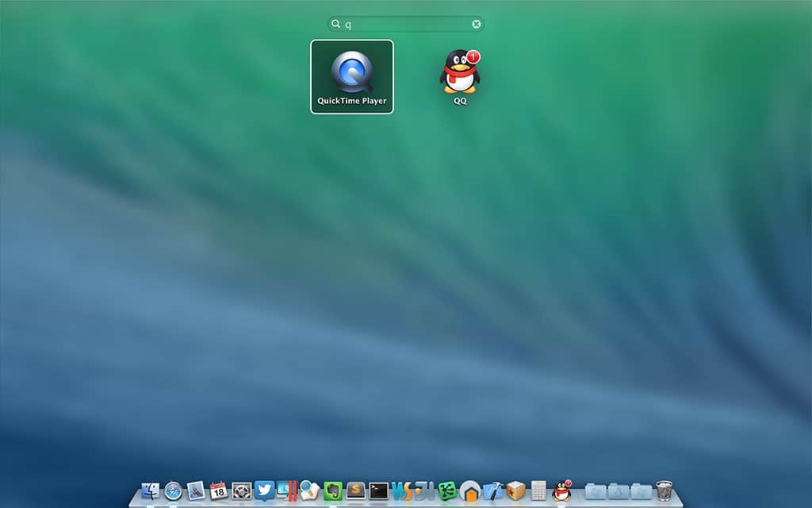Open Sublime Text from the Dock
Viewport: 812px width, 508px height.
point(356,491)
